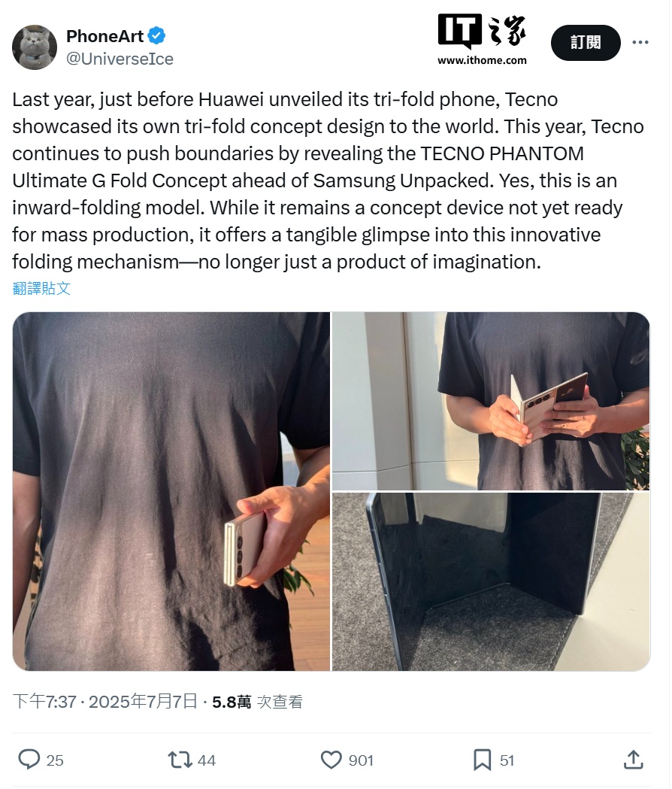Image resolution: width=672 pixels, height=789 pixels.
Task: Click the 翻譯貼文 translate post link
Action: coord(41,288)
